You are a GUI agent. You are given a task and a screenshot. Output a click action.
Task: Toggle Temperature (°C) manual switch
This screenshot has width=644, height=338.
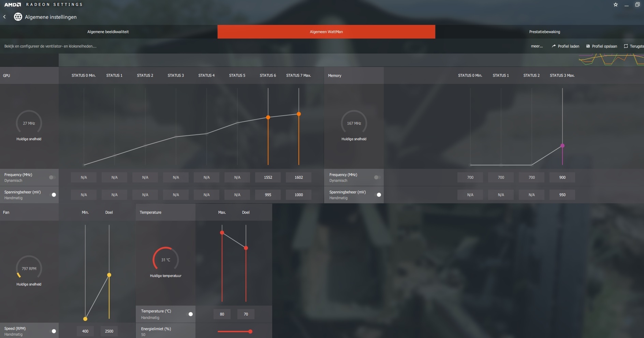coord(189,314)
